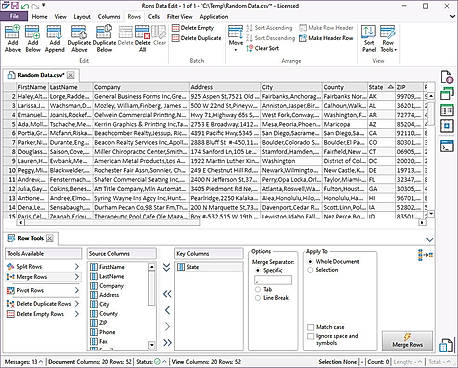458x368 pixels.
Task: Click the top document icon in right sidebar
Action: (447, 77)
